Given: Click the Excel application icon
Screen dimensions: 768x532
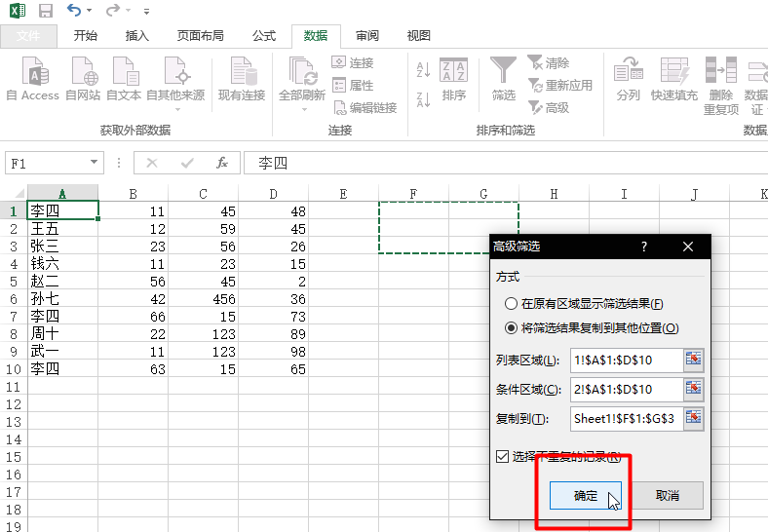Looking at the screenshot, I should click(x=18, y=11).
